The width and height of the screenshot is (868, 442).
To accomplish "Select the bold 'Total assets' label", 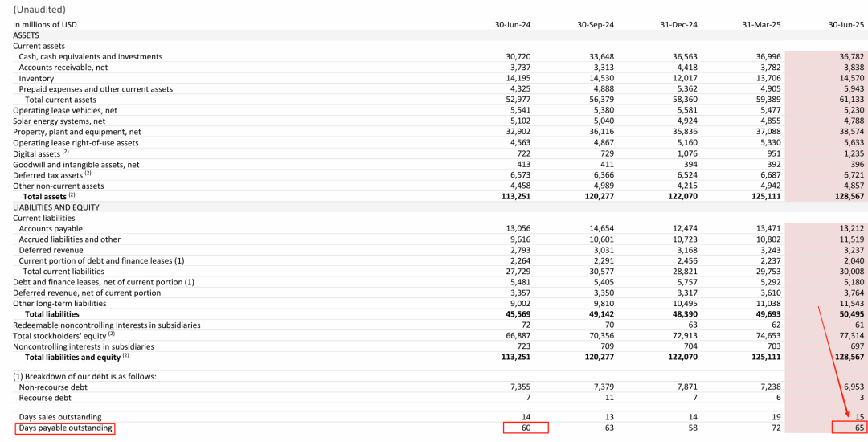I will pyautogui.click(x=49, y=196).
